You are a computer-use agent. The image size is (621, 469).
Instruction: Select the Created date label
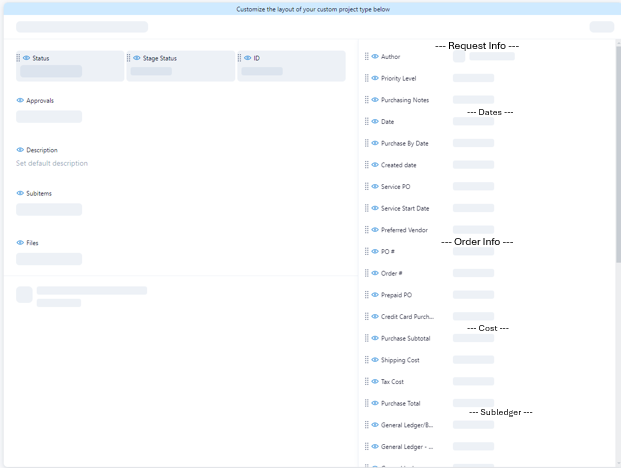pos(398,165)
